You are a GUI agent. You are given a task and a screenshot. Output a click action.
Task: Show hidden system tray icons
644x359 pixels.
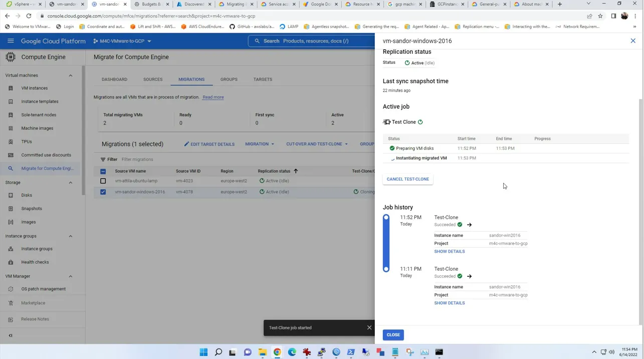tap(594, 352)
